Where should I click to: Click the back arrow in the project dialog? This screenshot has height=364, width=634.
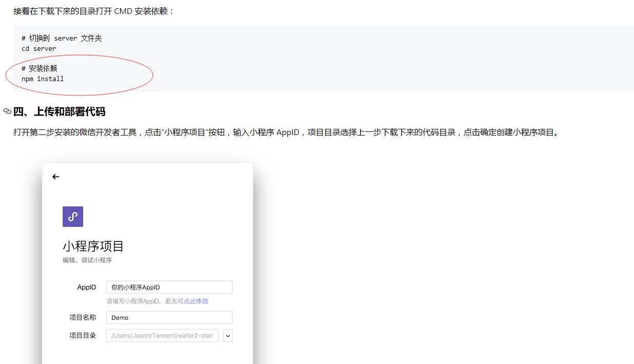click(56, 177)
